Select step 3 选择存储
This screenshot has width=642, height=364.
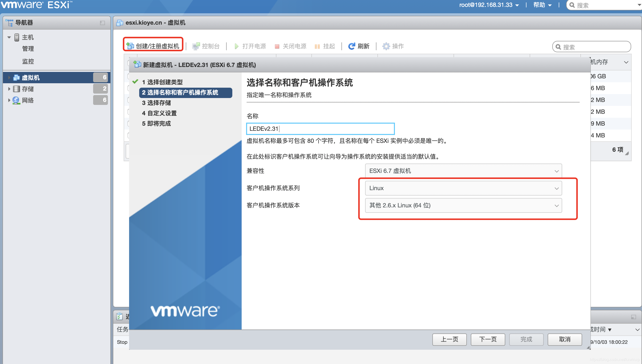[156, 103]
